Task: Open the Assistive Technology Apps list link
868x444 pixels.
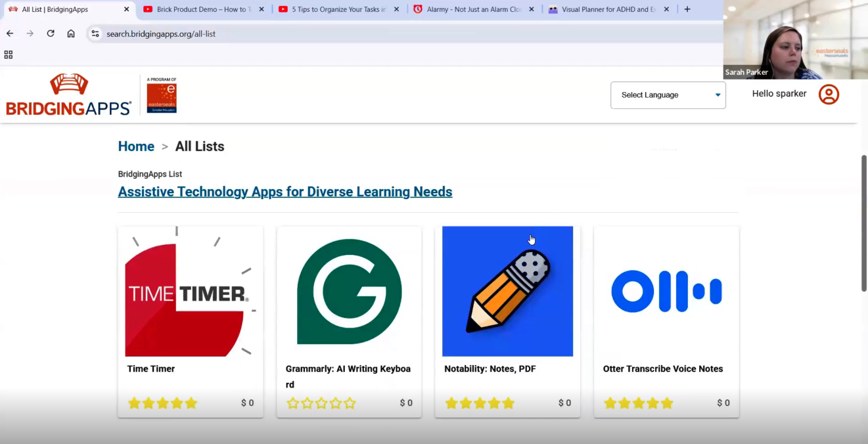Action: (x=285, y=191)
